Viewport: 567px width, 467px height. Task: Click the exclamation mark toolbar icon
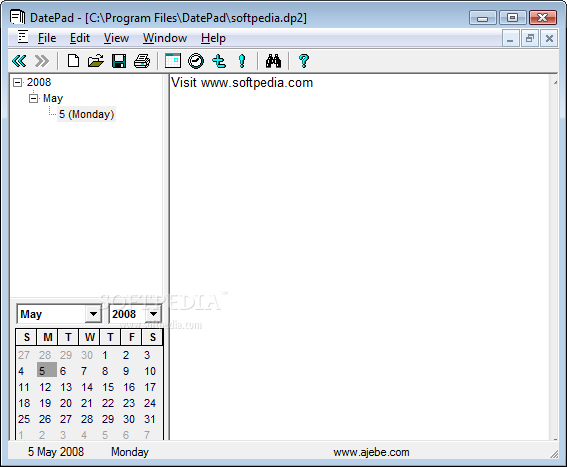click(242, 61)
